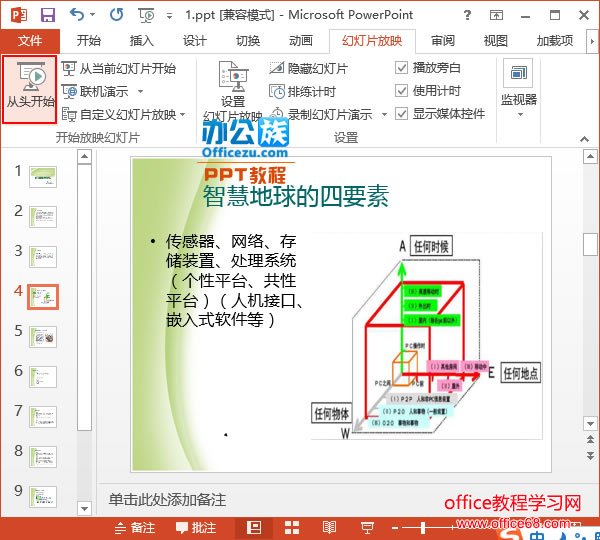Go to previous slide double-arrow button
This screenshot has height=540, width=600.
point(590,439)
